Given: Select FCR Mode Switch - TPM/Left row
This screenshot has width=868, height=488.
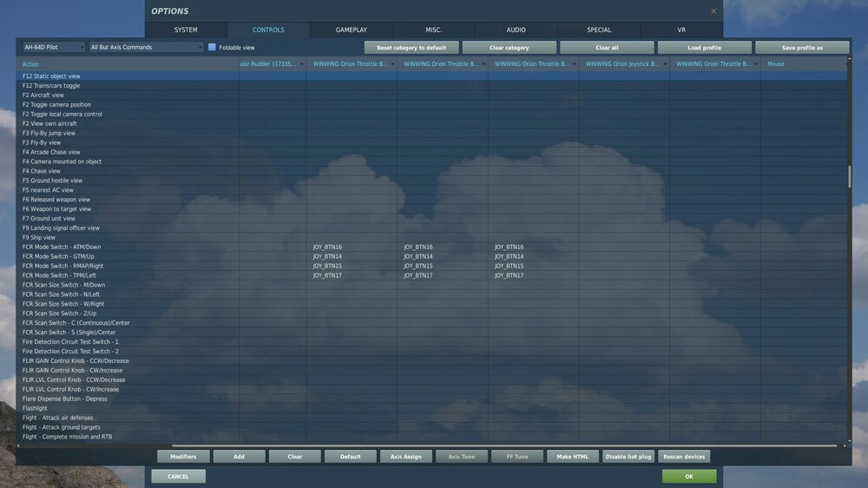Looking at the screenshot, I should [x=431, y=275].
